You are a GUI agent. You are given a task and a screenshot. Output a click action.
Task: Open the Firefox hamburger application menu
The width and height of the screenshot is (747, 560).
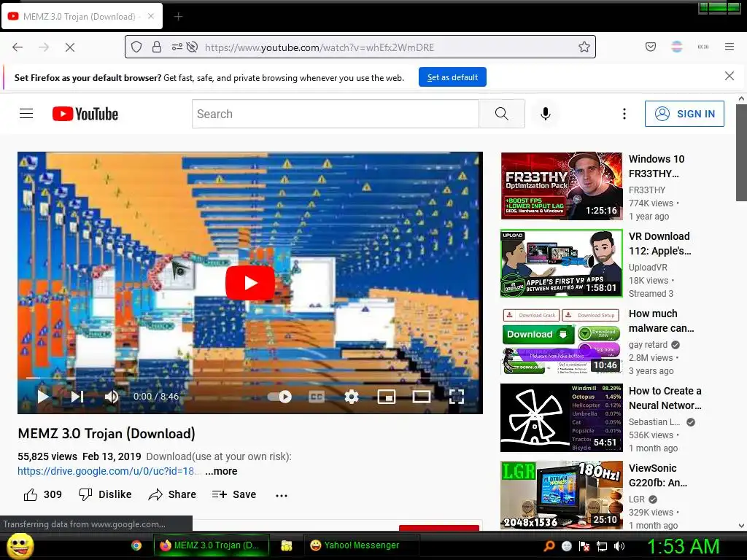coord(729,47)
